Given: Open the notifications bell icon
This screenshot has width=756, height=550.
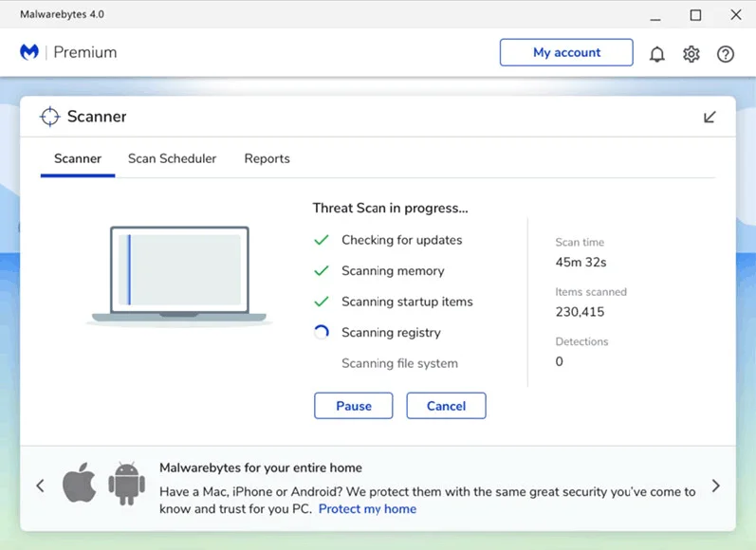Looking at the screenshot, I should tap(656, 54).
